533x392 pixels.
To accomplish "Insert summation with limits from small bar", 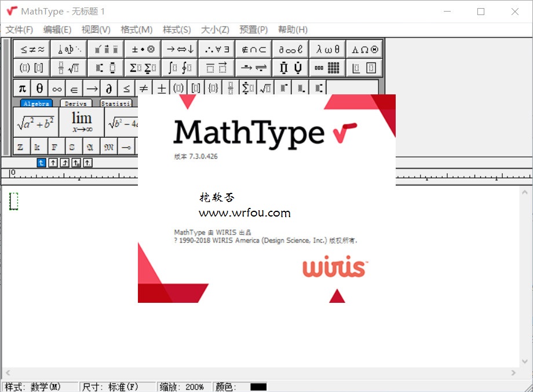I will 249,89.
